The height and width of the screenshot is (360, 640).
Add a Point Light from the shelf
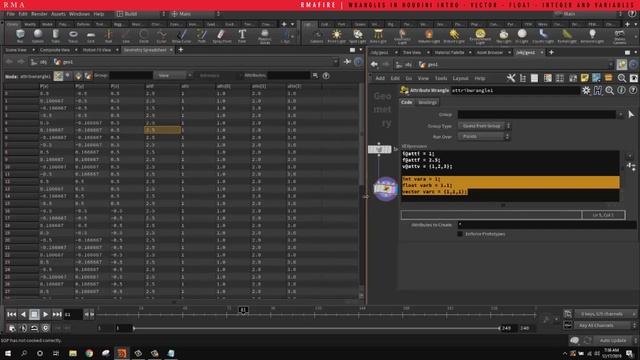click(336, 36)
